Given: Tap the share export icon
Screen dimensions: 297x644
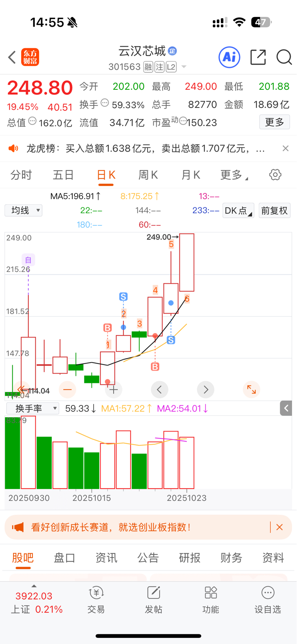Looking at the screenshot, I should pyautogui.click(x=258, y=57).
